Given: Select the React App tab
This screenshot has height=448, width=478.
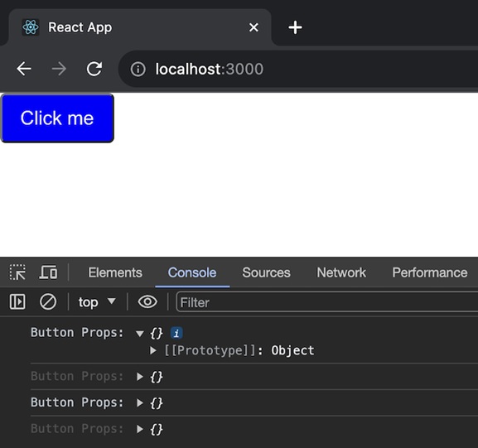Looking at the screenshot, I should click(x=140, y=27).
